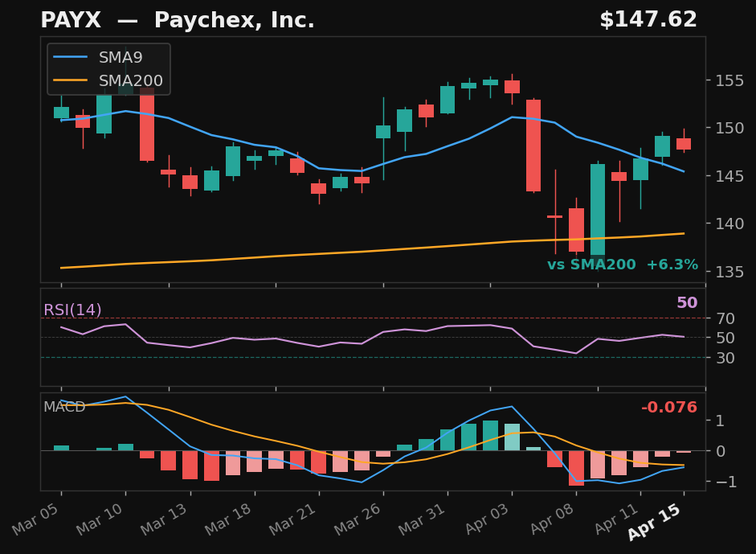
Task: Click the RSI(14) panel label
Action: pyautogui.click(x=72, y=310)
